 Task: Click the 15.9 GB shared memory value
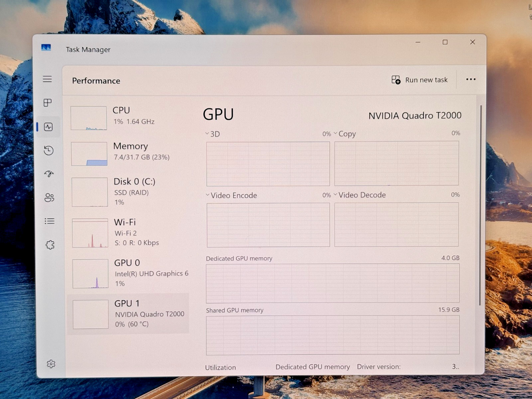click(449, 310)
